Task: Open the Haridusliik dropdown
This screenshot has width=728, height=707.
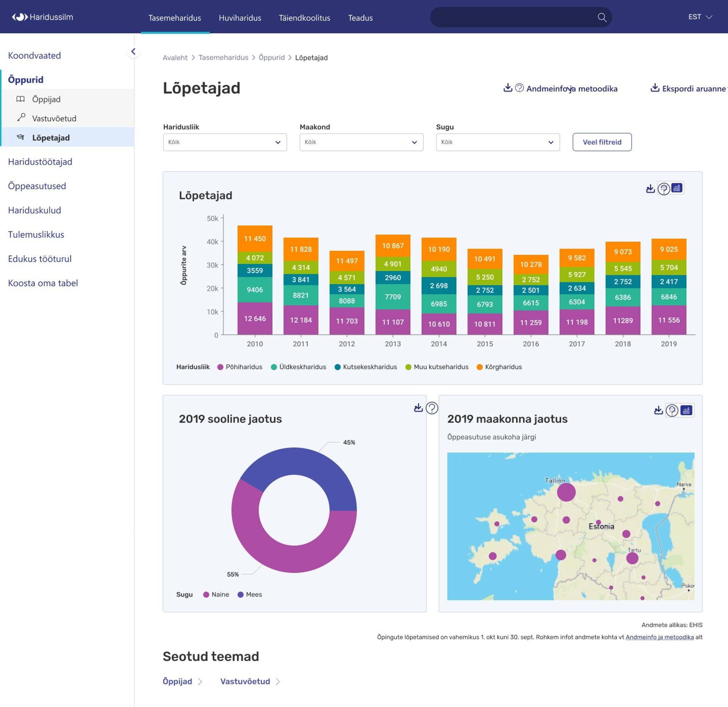Action: (x=225, y=142)
